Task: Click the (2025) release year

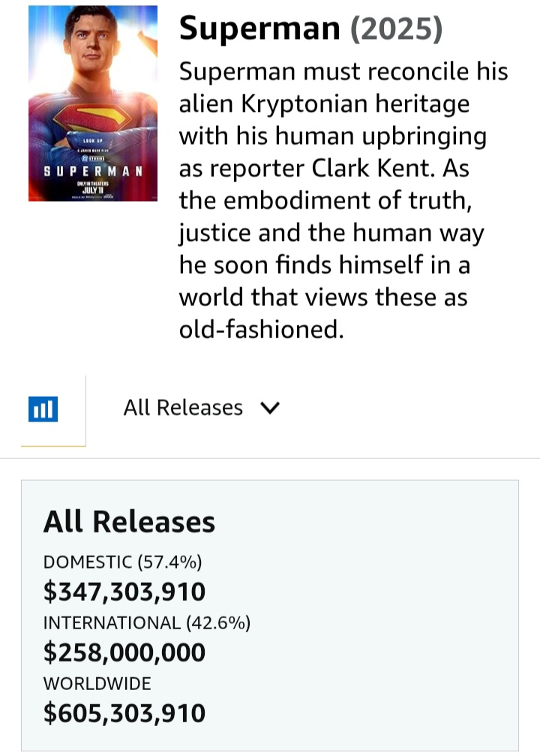Action: 396,28
